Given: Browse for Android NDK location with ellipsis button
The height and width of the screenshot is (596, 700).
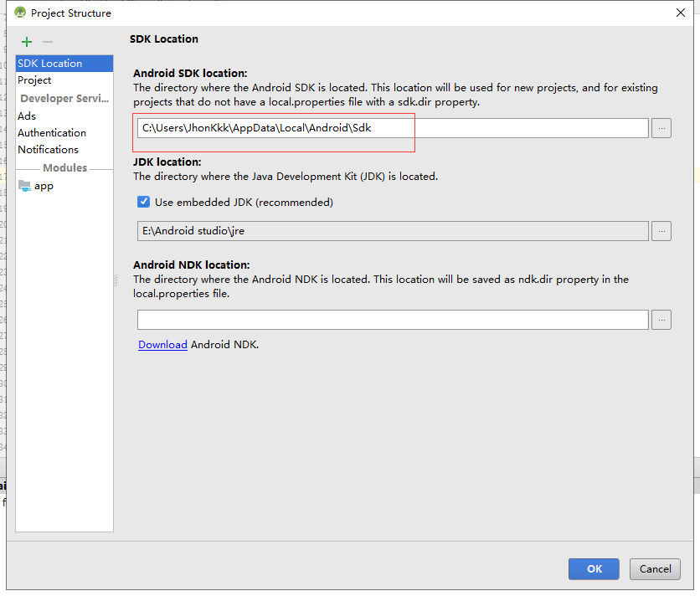Looking at the screenshot, I should pos(661,320).
